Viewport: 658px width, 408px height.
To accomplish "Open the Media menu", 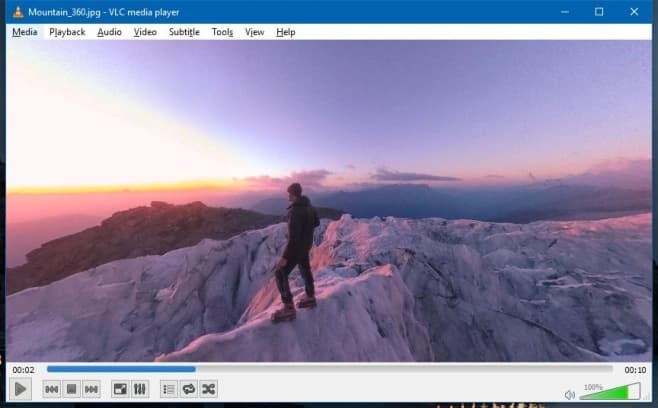I will click(25, 32).
